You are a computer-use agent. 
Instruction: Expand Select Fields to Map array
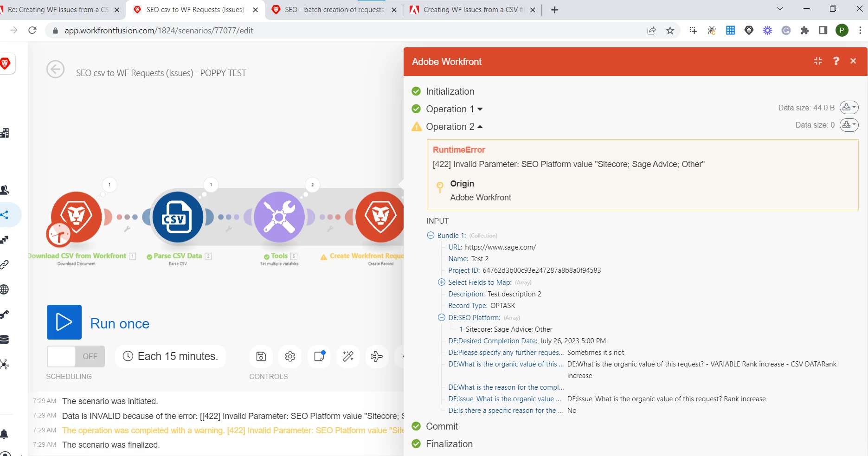[442, 282]
